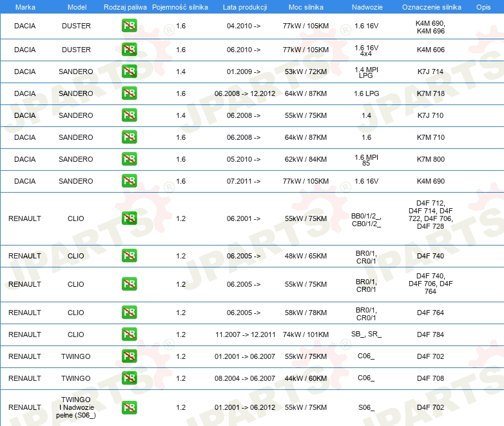Select petrol icon for Twingo D4F 708

[129, 378]
